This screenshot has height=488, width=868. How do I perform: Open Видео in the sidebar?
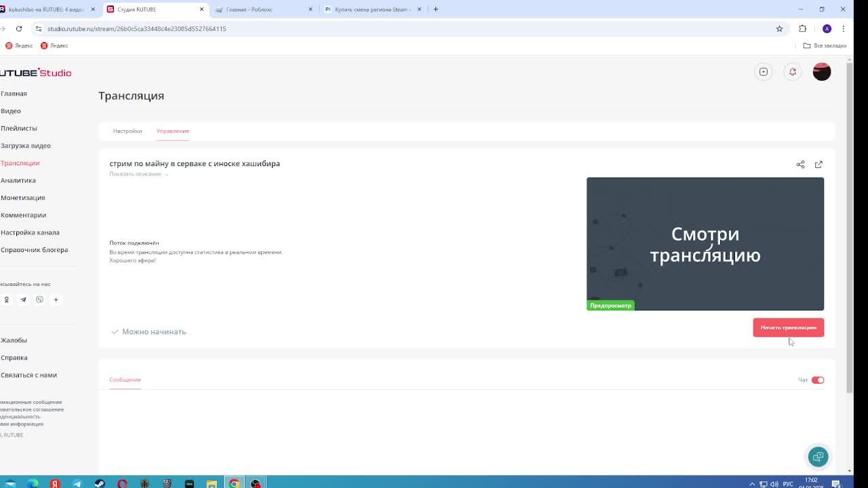[11, 111]
